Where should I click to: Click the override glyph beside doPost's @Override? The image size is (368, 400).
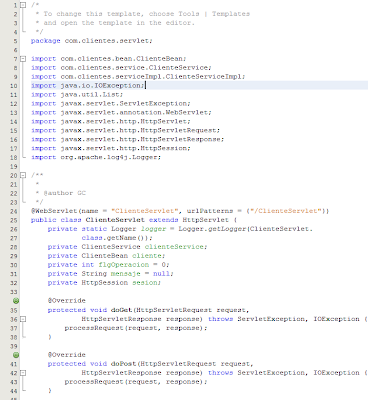[16, 355]
